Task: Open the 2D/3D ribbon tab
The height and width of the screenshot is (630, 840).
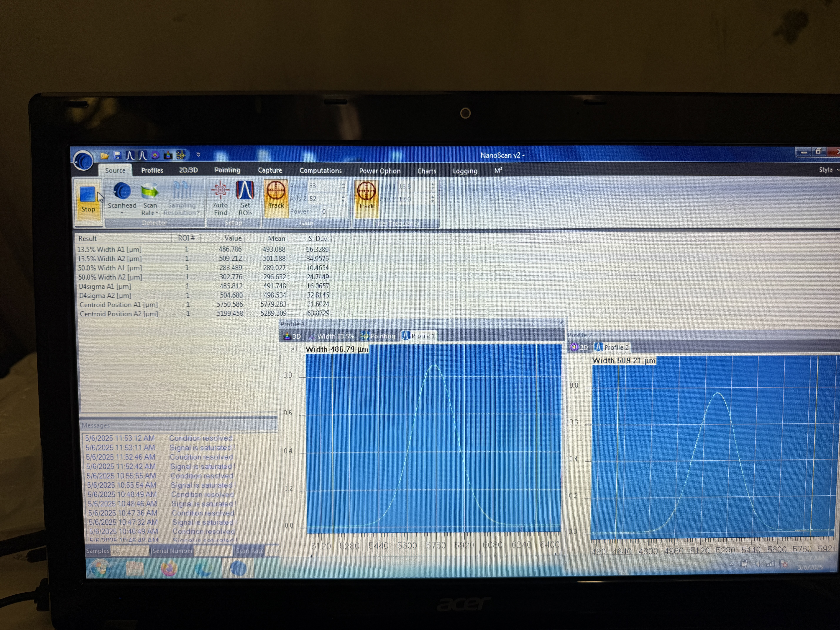Action: point(188,170)
